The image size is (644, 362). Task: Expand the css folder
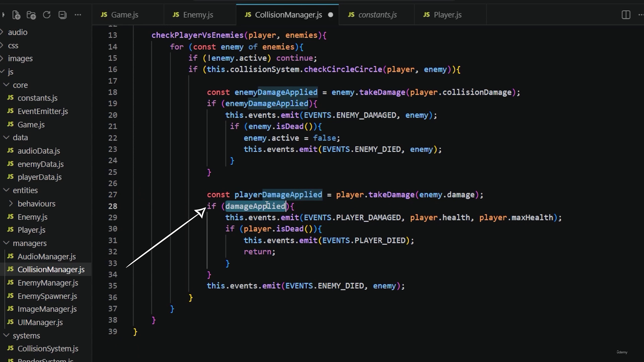click(x=13, y=46)
